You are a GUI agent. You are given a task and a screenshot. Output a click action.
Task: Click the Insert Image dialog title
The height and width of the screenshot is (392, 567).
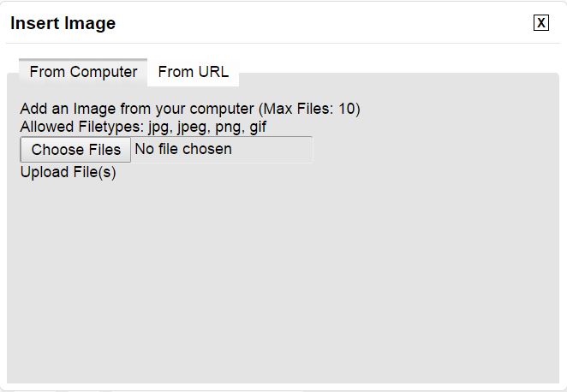tap(63, 23)
